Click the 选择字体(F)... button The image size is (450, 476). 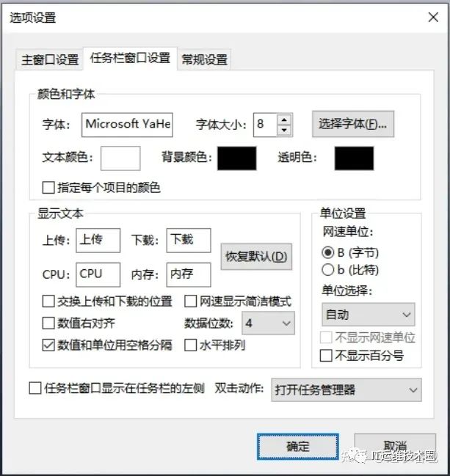click(353, 124)
